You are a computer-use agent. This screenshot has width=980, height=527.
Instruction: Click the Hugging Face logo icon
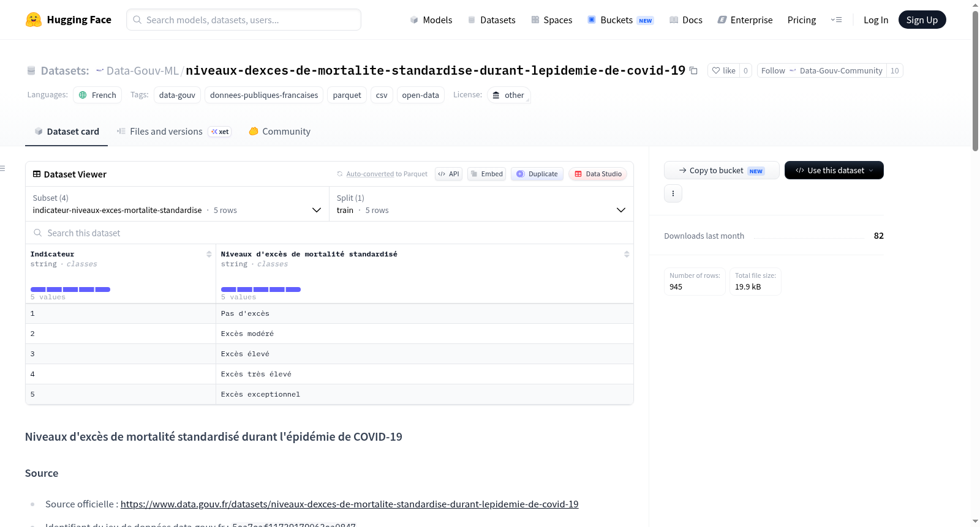point(34,20)
